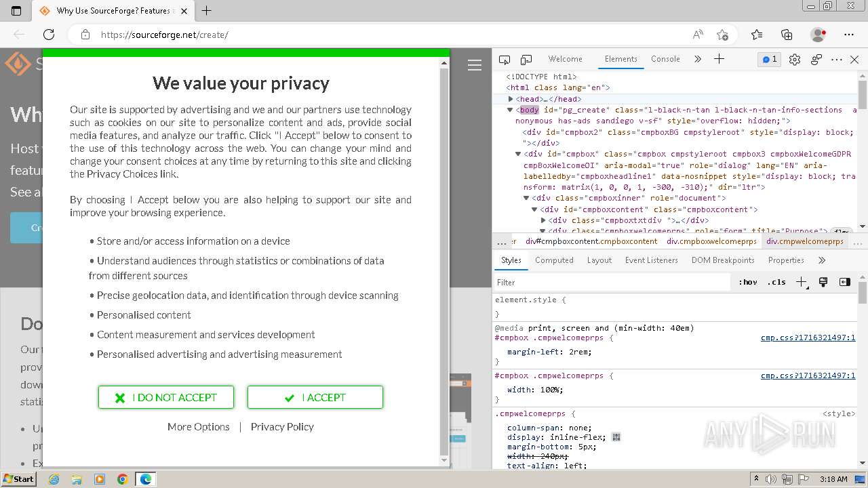Image resolution: width=868 pixels, height=488 pixels.
Task: Click the I ACCEPT button
Action: click(x=315, y=397)
